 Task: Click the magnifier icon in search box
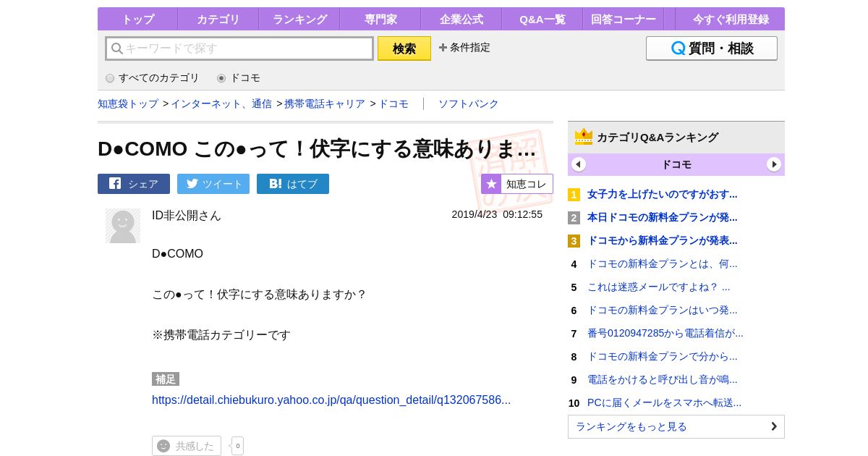pos(117,48)
